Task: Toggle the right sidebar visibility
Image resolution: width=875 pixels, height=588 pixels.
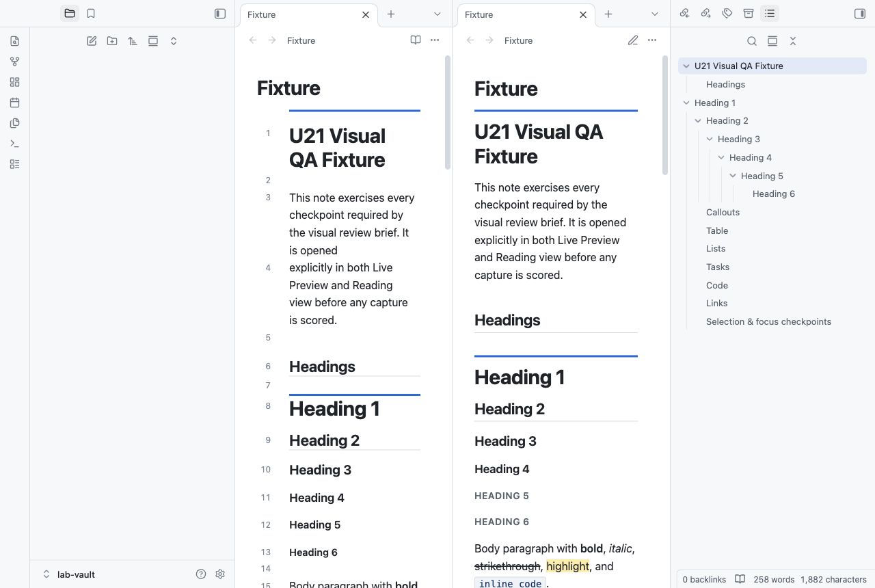Action: [860, 14]
